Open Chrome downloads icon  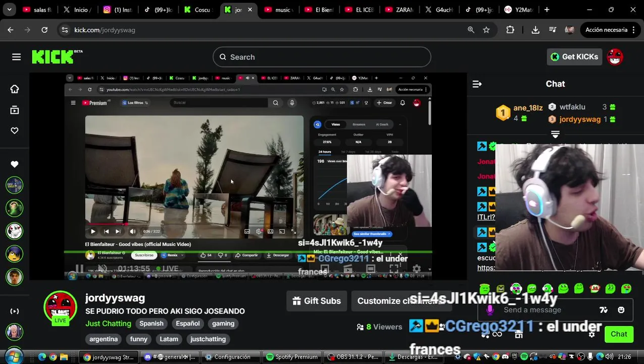pyautogui.click(x=535, y=30)
